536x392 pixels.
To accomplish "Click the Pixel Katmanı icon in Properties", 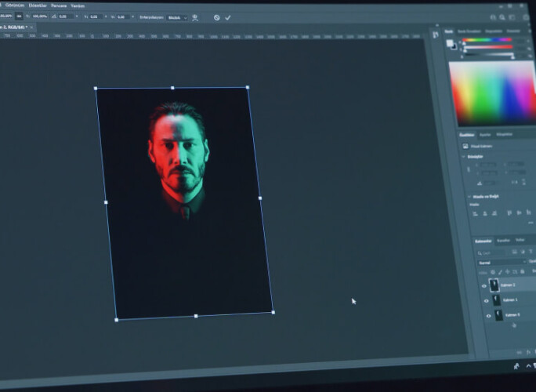I will [x=465, y=146].
